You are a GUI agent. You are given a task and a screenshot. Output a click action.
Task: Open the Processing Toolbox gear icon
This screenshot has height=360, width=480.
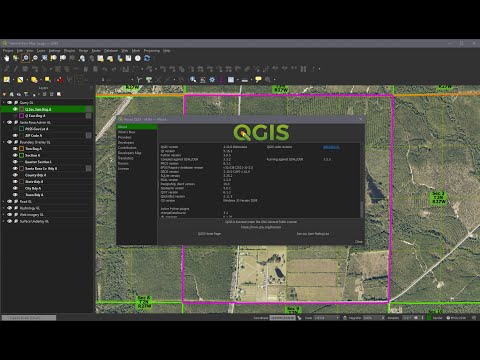click(x=212, y=80)
